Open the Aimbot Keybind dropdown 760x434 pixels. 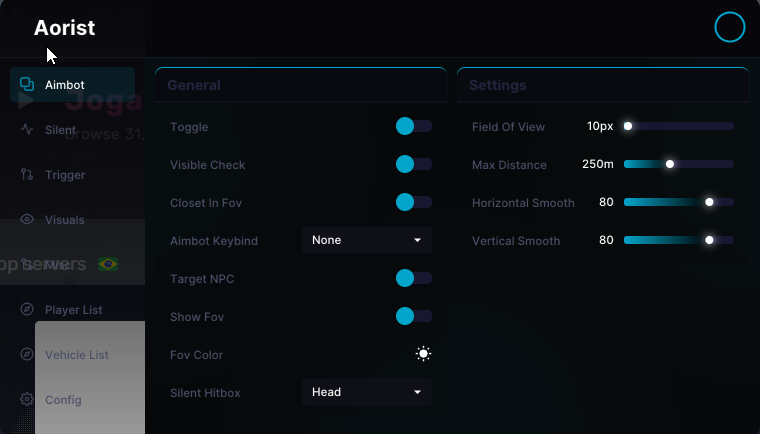[x=367, y=240]
